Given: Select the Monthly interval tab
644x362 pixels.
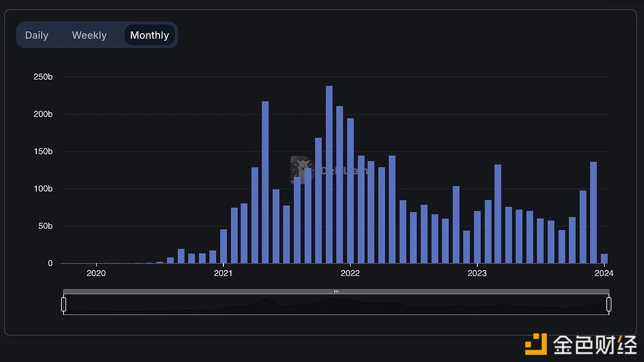Looking at the screenshot, I should [149, 35].
